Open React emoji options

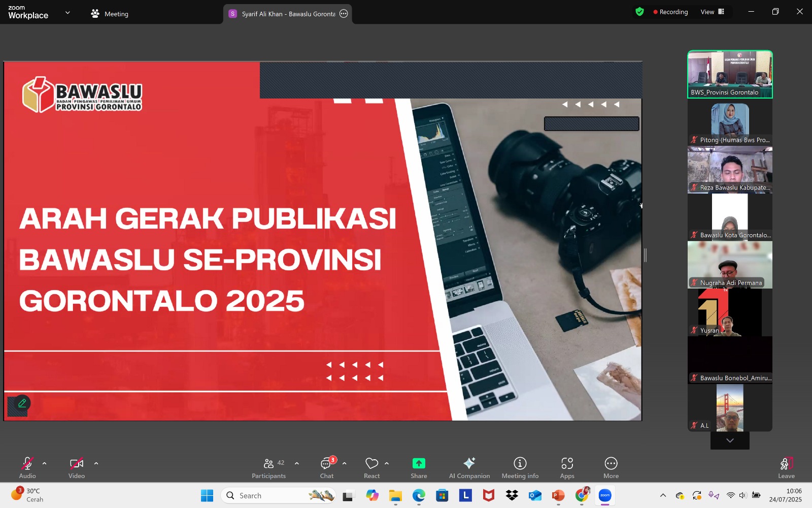pyautogui.click(x=372, y=467)
